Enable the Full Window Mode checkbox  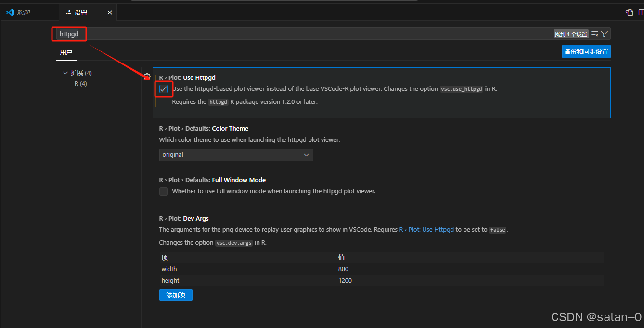[x=164, y=191]
